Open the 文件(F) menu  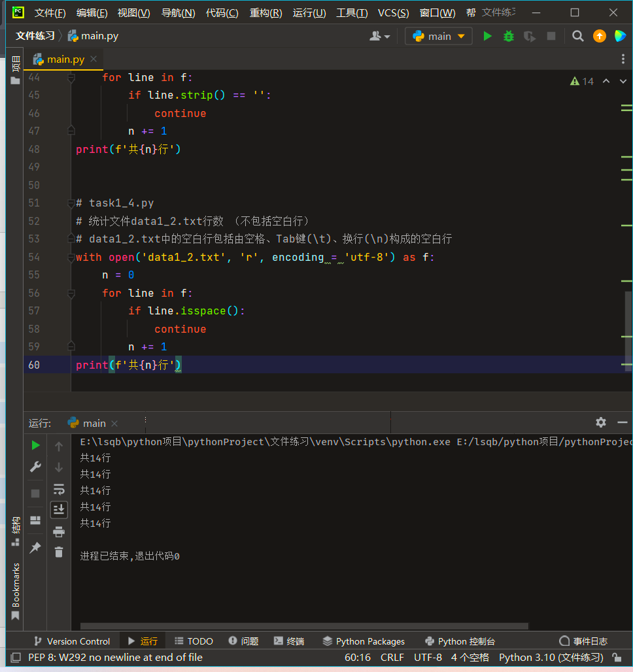[50, 13]
